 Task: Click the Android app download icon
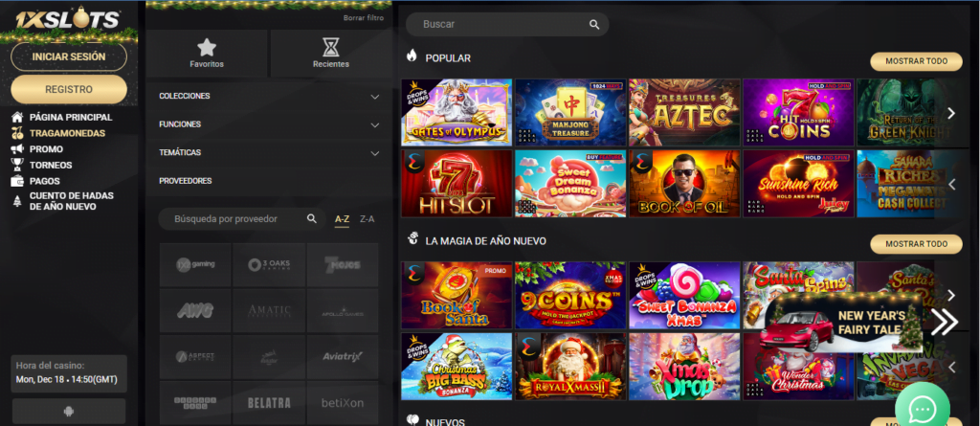pos(69,413)
